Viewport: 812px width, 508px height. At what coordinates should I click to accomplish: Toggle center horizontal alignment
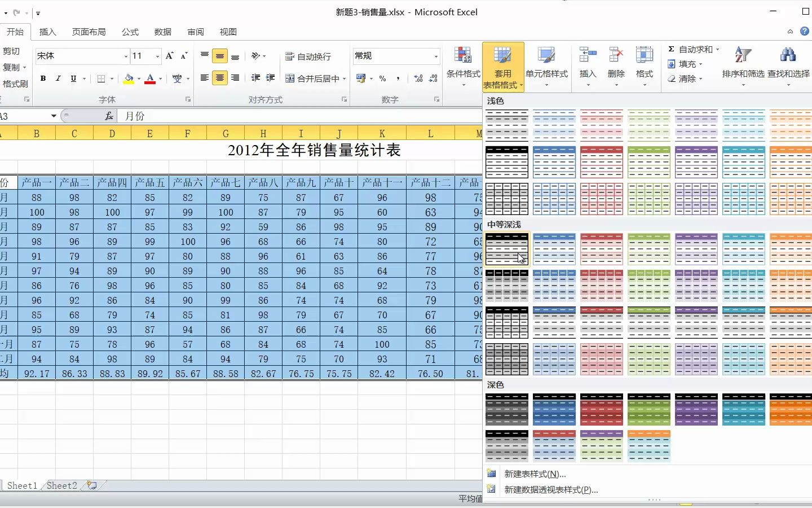coord(220,78)
